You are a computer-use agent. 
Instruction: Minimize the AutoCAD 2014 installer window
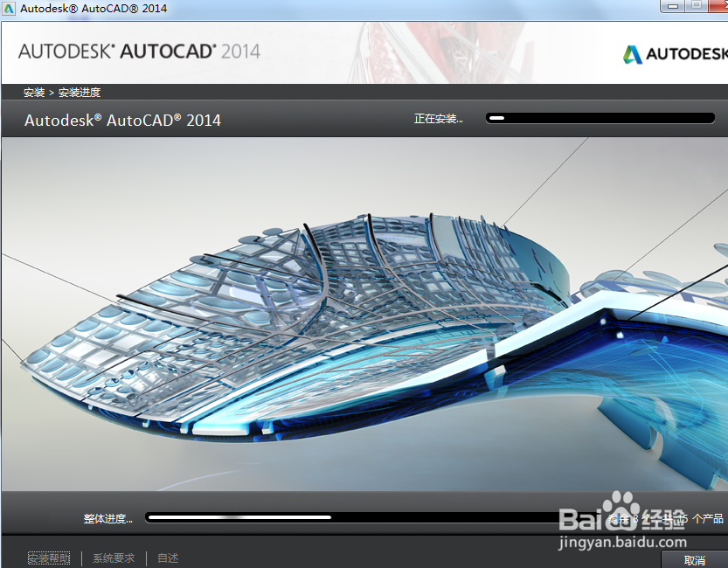(673, 6)
